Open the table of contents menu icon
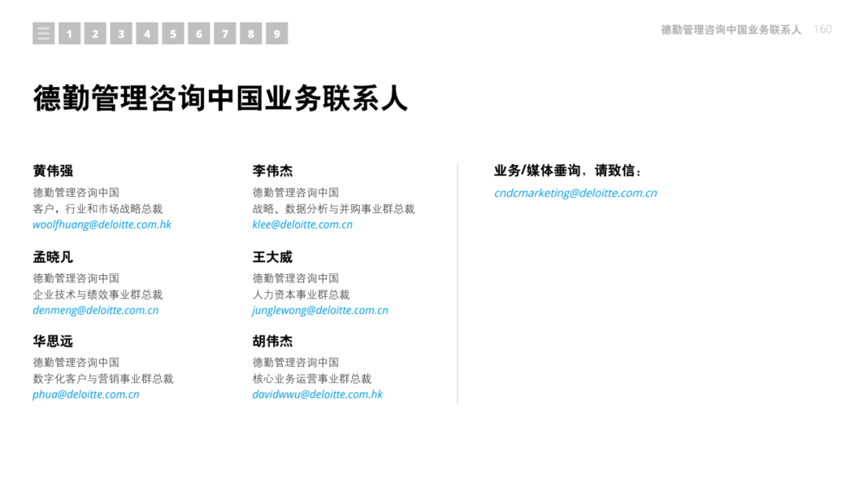868x489 pixels. coord(43,33)
